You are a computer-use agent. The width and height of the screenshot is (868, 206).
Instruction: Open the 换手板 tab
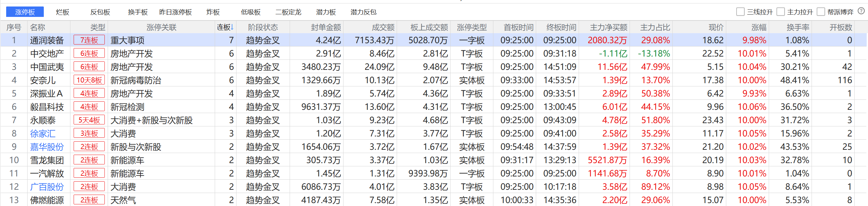pyautogui.click(x=138, y=12)
